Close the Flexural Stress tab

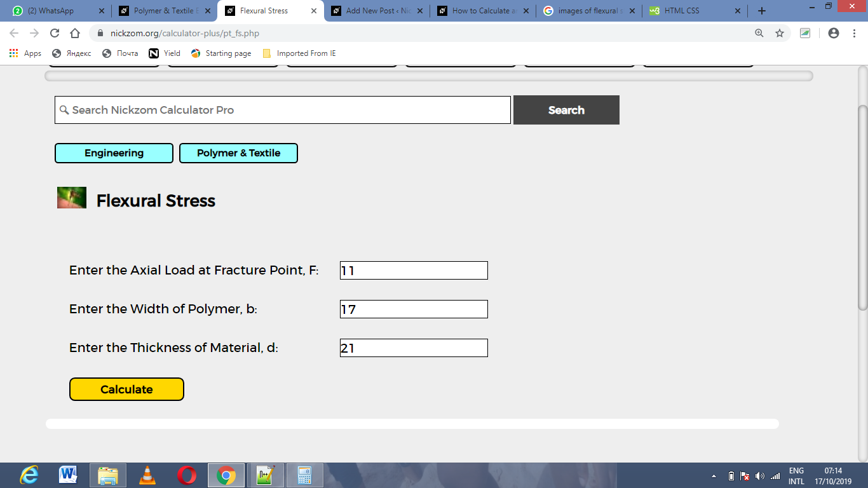click(313, 11)
